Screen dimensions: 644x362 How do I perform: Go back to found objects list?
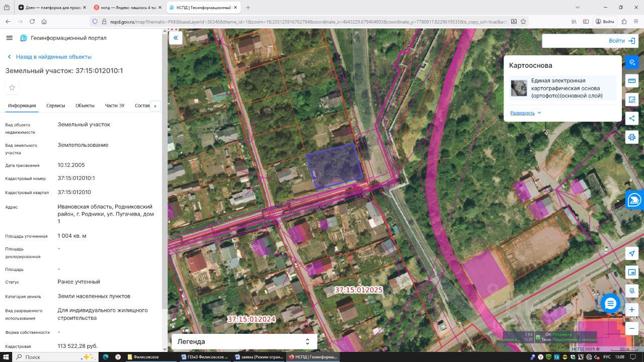click(49, 57)
